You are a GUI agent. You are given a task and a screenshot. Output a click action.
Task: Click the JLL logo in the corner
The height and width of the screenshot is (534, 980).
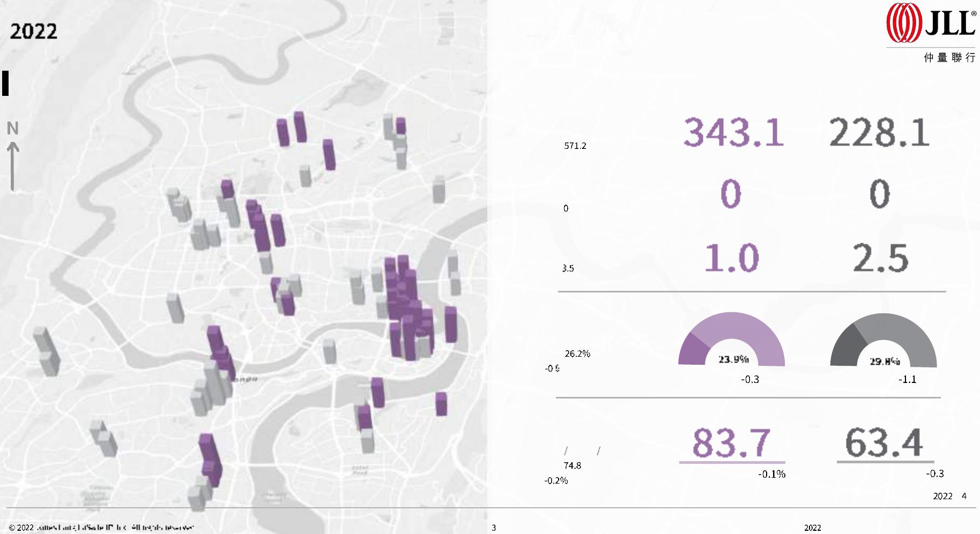pos(930,23)
